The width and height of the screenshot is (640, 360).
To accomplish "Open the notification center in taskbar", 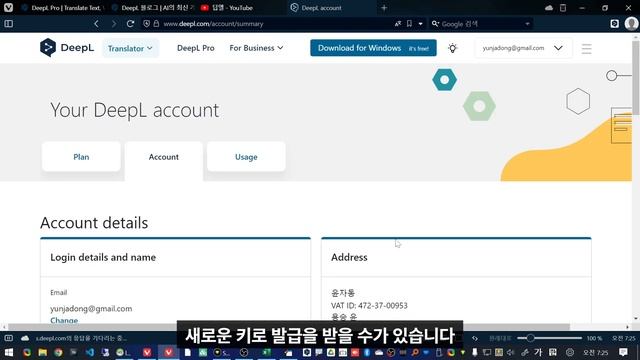I will coord(623,352).
